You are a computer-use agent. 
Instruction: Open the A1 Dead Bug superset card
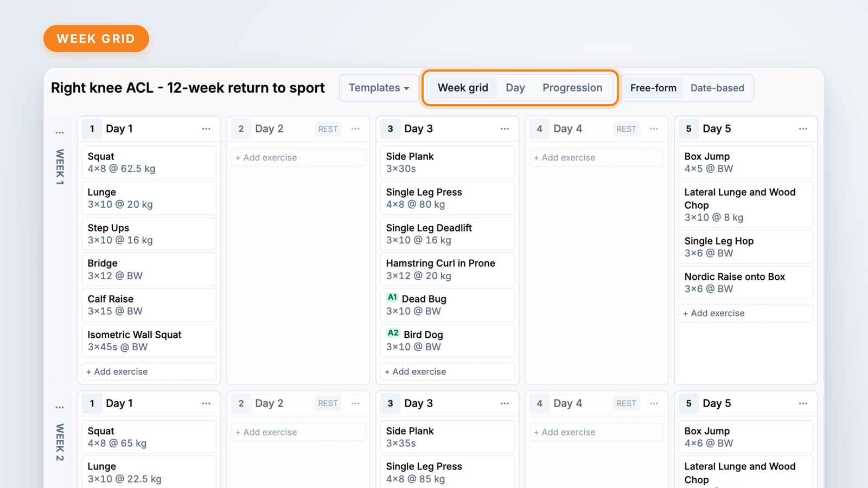point(448,305)
